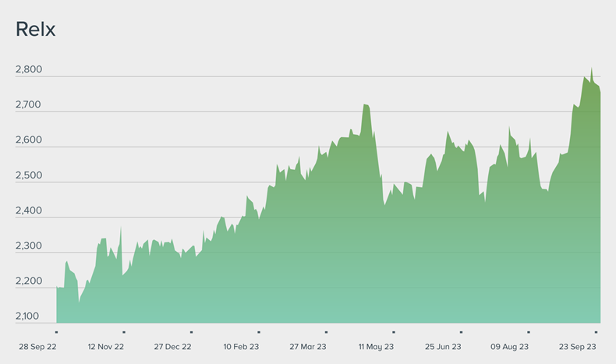Viewport: 616px width, 364px height.
Task: Click the 2,600 price axis label
Action: coord(29,140)
